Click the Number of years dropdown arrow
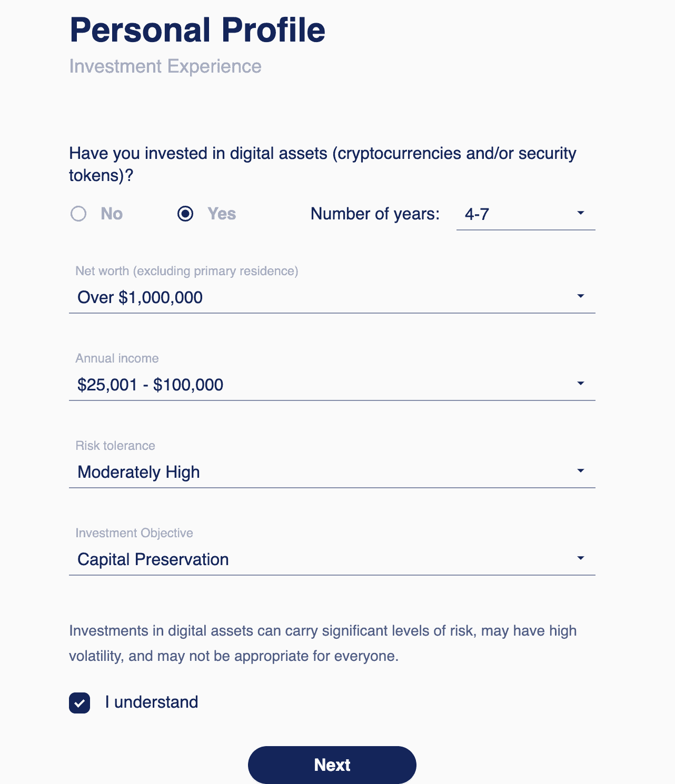Image resolution: width=675 pixels, height=784 pixels. pos(581,213)
